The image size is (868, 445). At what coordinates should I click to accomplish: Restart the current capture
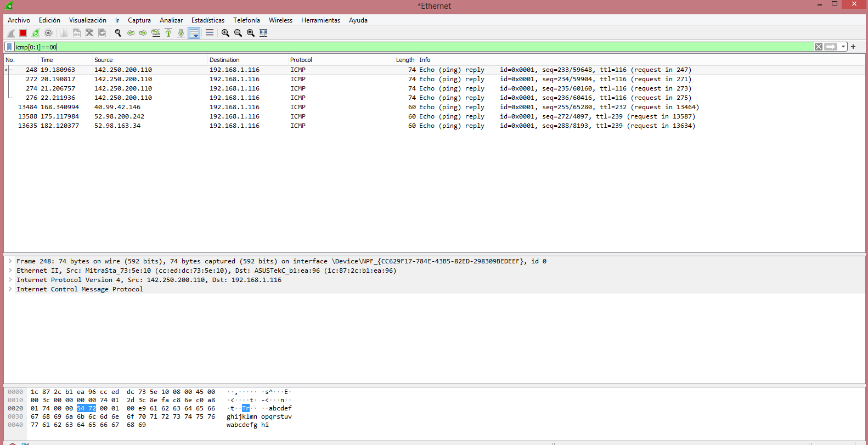click(x=36, y=33)
